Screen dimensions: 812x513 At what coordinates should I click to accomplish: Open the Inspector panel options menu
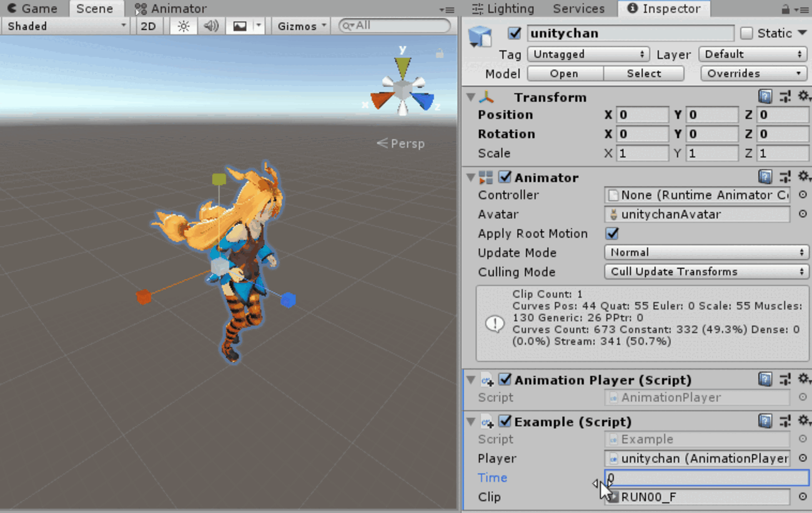point(802,9)
